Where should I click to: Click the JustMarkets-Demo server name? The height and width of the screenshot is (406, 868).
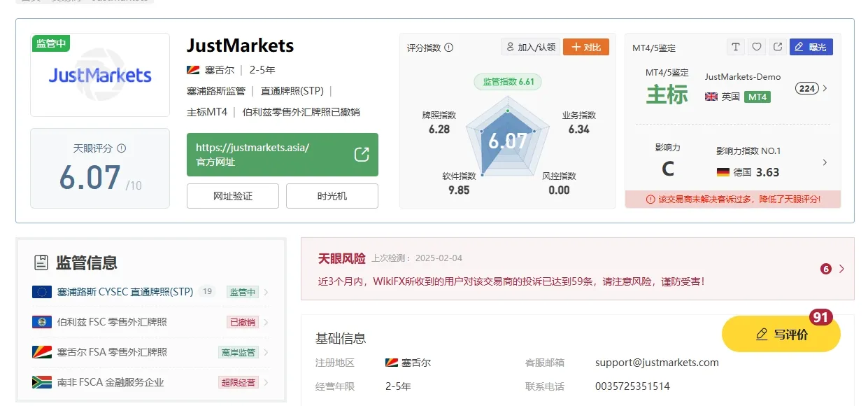[743, 77]
